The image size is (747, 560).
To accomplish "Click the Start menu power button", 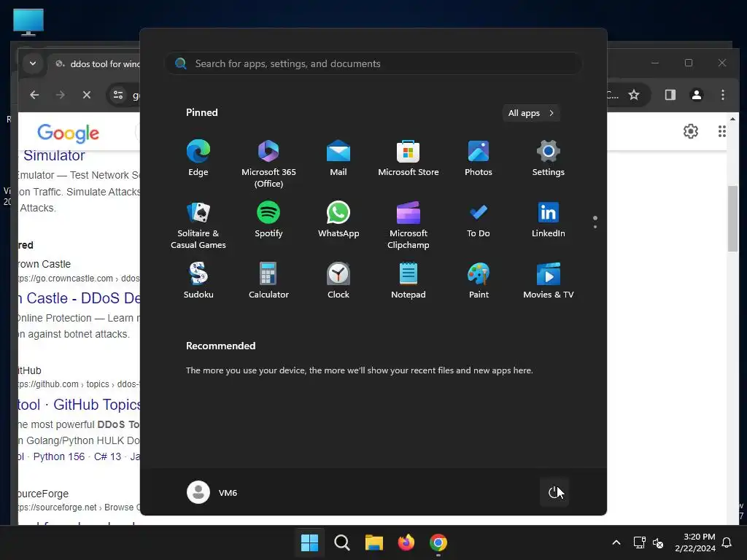I will click(x=554, y=492).
